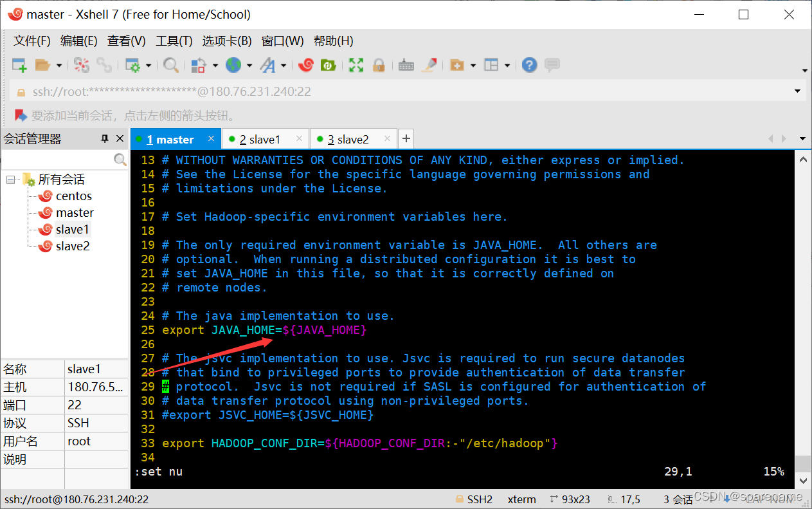Click the bookmark arrow to add current session

(x=21, y=116)
